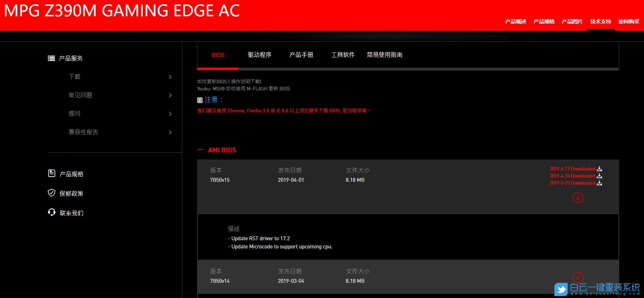Viewport: 644px width, 298px height.
Task: Expand the 下载 sidebar item
Action: (170, 77)
